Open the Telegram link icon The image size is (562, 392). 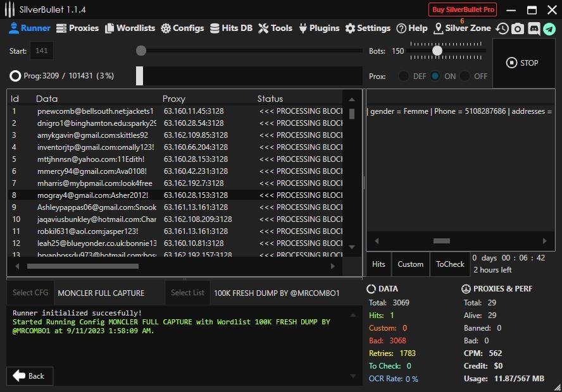(549, 28)
